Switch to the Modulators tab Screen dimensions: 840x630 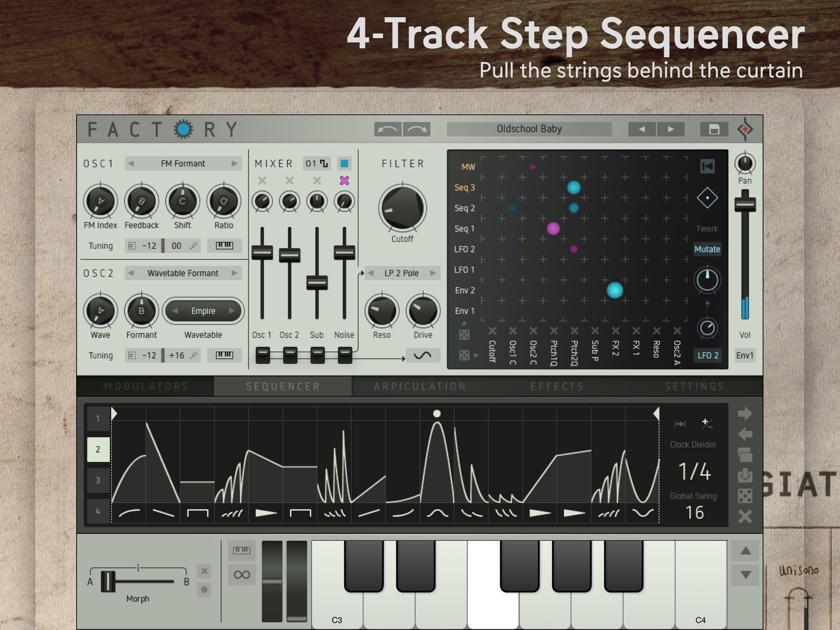click(x=146, y=386)
